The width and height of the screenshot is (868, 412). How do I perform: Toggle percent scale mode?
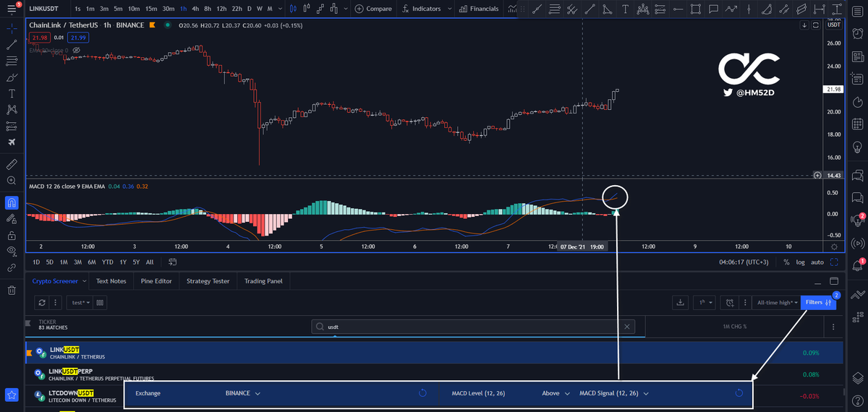click(x=786, y=262)
